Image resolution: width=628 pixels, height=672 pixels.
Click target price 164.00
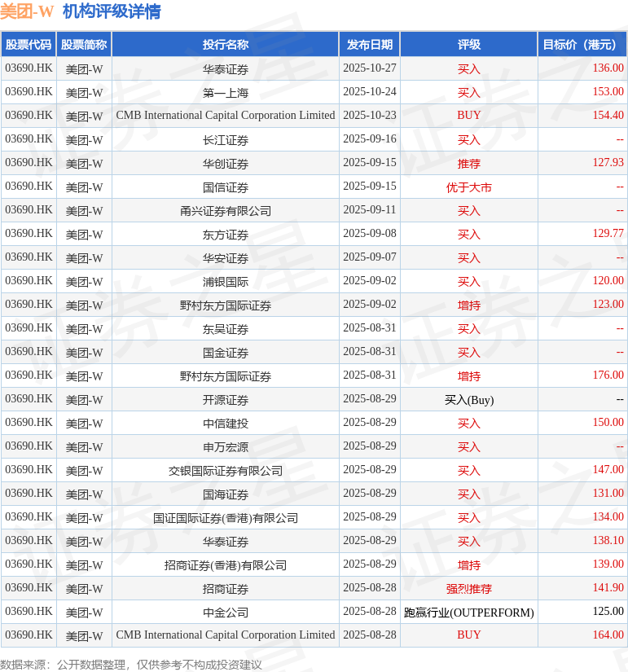pos(608,635)
